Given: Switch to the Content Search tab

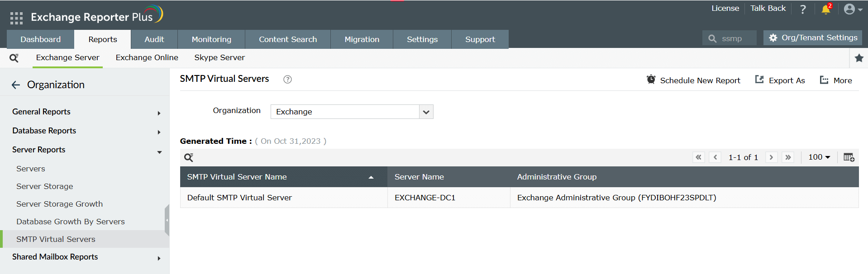Looking at the screenshot, I should coord(288,39).
